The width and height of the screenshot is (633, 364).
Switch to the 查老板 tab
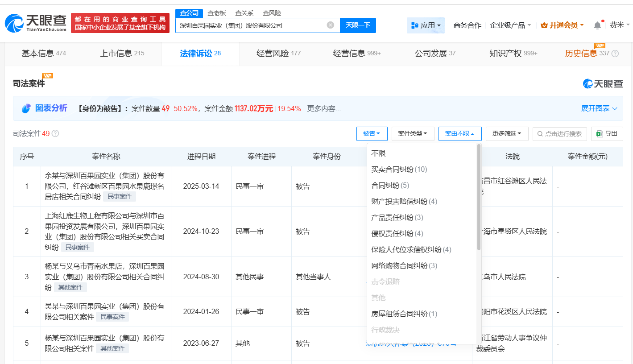pyautogui.click(x=217, y=13)
